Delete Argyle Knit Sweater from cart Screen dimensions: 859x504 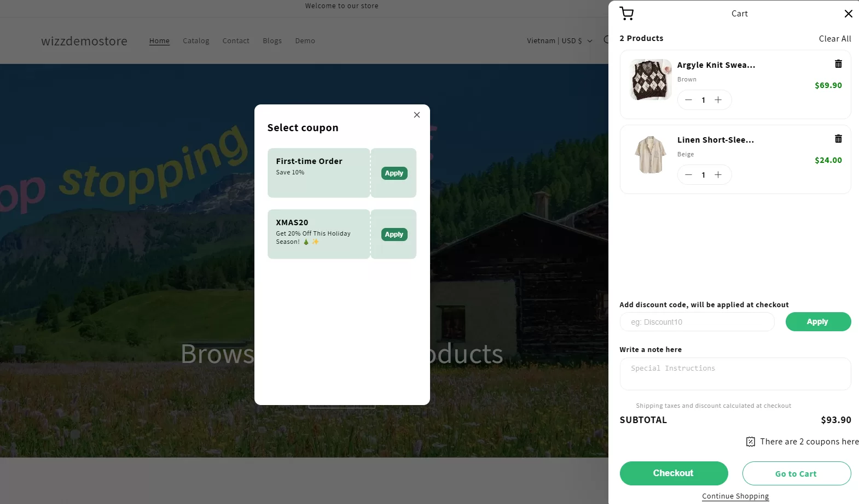(838, 64)
